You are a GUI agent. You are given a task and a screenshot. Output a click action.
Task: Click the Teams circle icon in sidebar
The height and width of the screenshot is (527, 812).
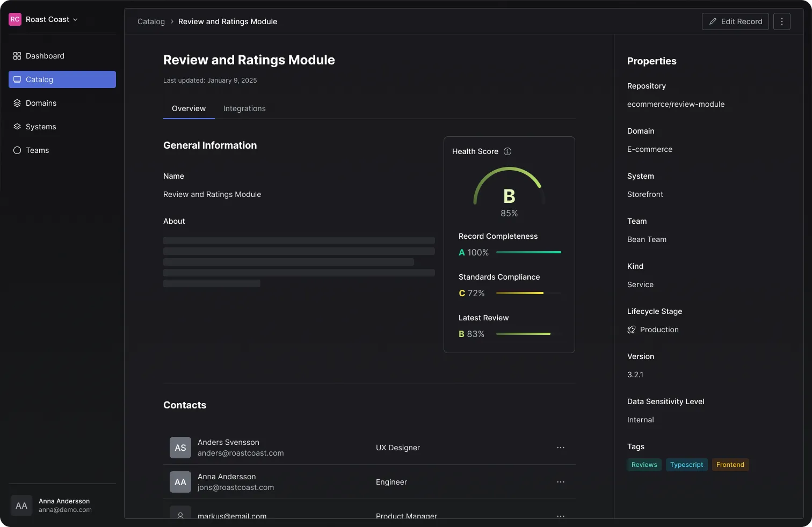(17, 150)
